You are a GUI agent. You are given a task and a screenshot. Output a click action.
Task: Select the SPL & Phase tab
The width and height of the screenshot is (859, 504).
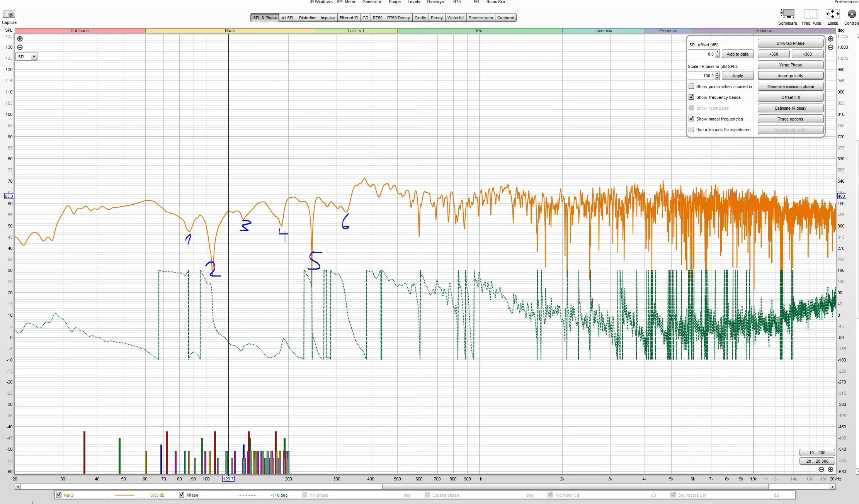coord(265,18)
